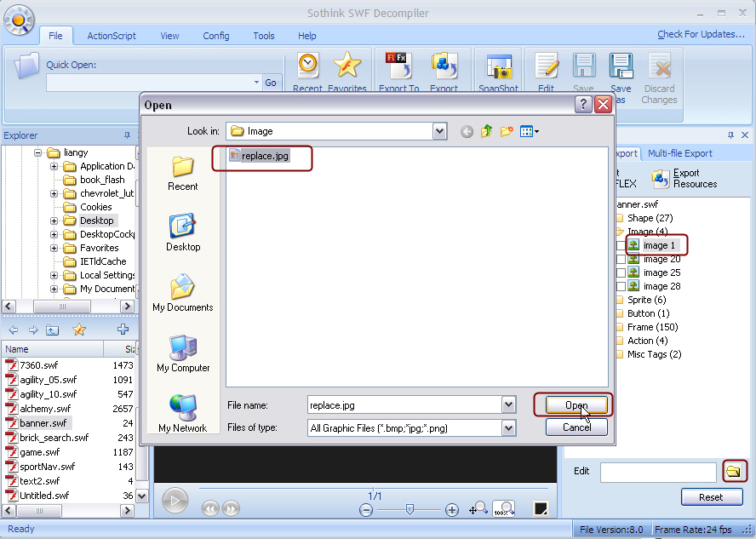Check the image 20 checkbox
This screenshot has width=756, height=539.
(x=621, y=259)
